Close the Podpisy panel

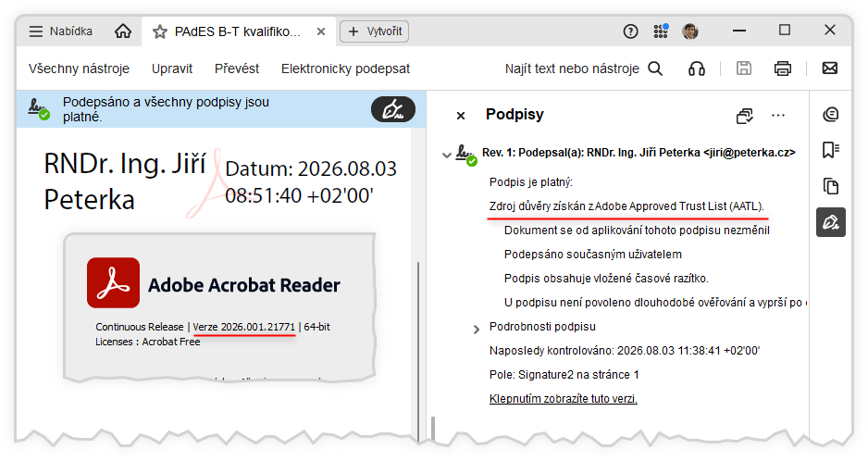(461, 115)
